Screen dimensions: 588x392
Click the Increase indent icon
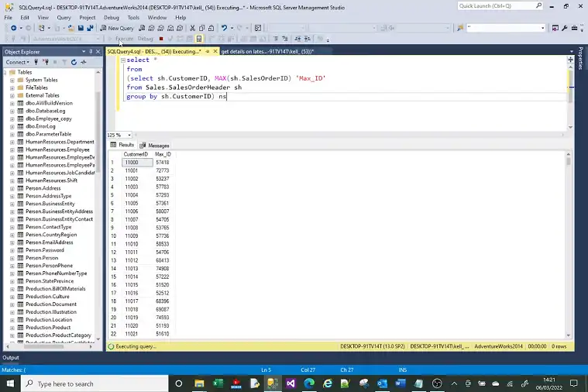(x=308, y=39)
